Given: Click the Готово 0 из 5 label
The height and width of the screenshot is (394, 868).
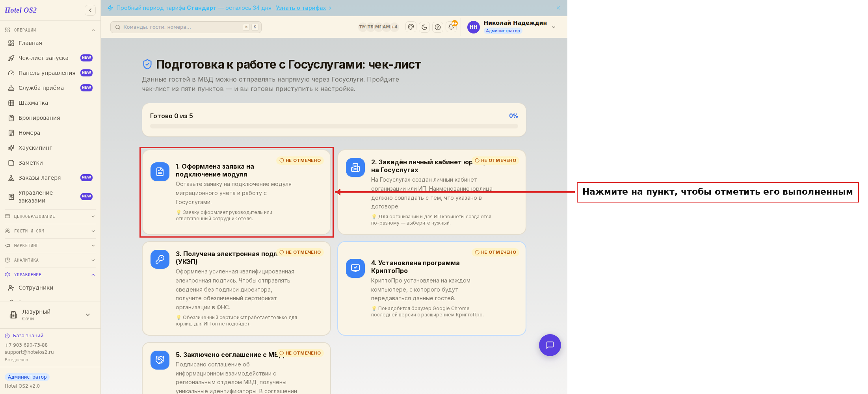Looking at the screenshot, I should [171, 116].
